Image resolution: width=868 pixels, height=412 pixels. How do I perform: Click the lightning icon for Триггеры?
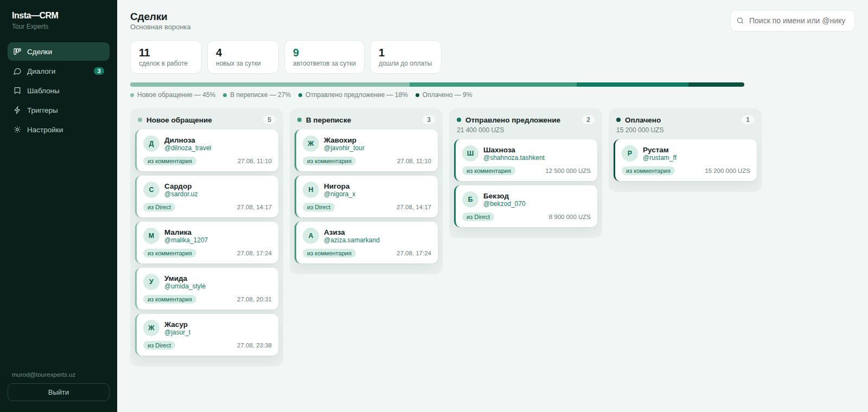17,110
